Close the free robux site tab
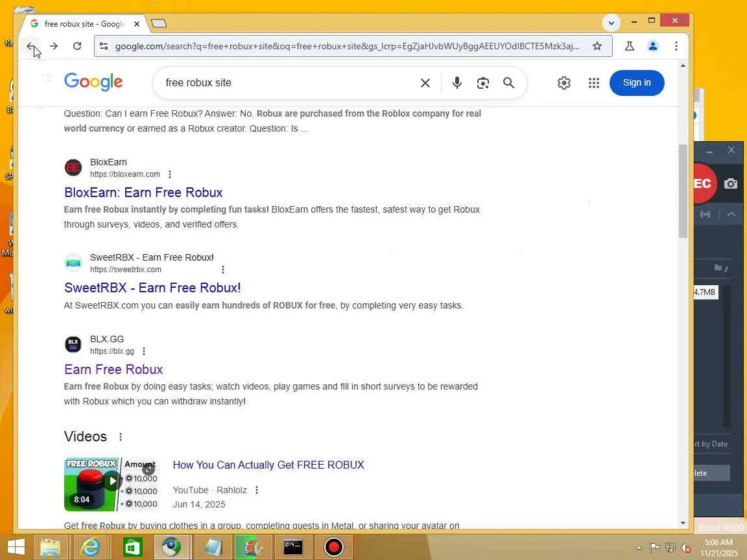This screenshot has width=747, height=560. [x=137, y=24]
